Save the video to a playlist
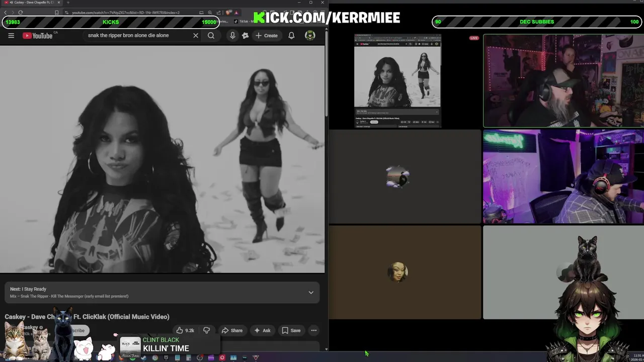The height and width of the screenshot is (362, 644). tap(291, 330)
